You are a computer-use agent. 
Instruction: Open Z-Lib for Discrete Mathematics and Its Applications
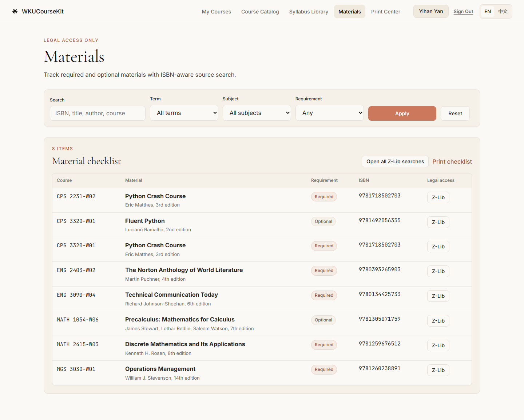[x=438, y=345]
